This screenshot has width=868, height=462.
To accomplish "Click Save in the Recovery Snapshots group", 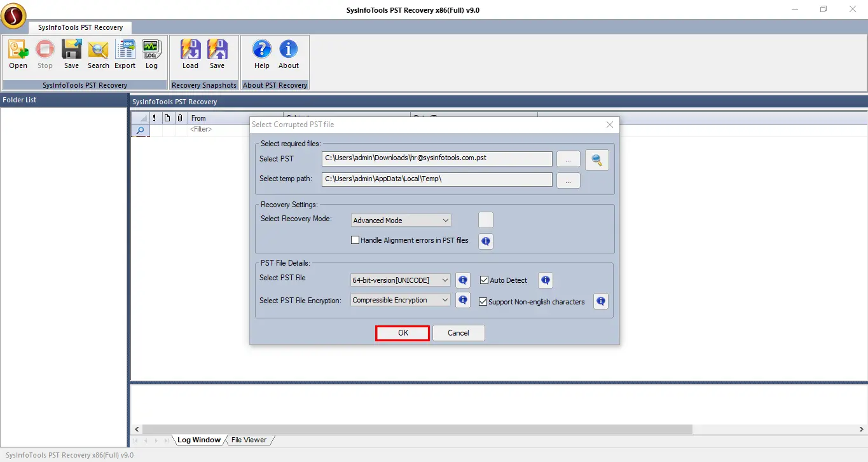I will (x=217, y=54).
